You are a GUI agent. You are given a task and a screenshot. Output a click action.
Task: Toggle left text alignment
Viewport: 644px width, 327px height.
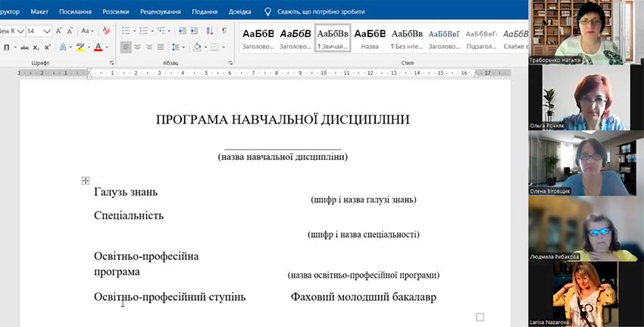click(127, 47)
